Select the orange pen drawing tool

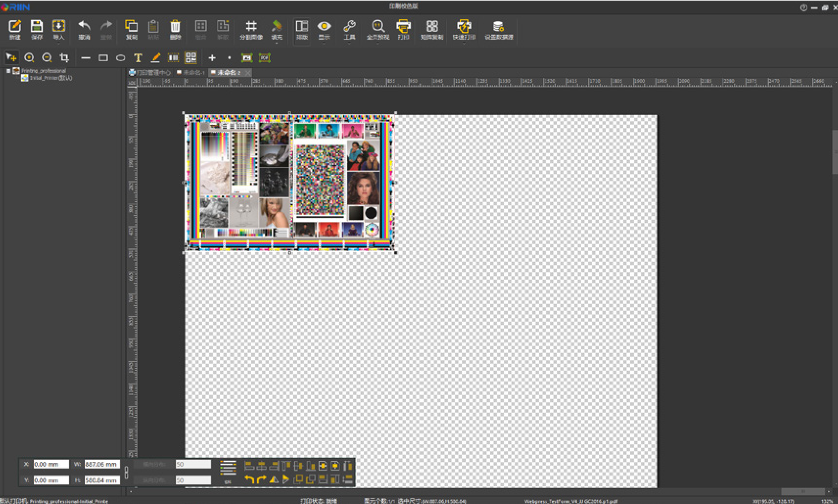point(156,58)
